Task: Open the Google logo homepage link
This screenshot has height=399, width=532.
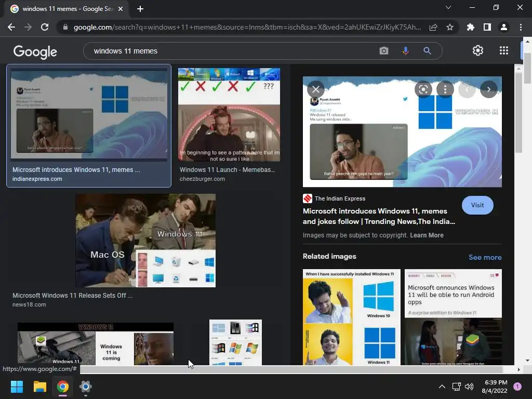Action: 35,51
